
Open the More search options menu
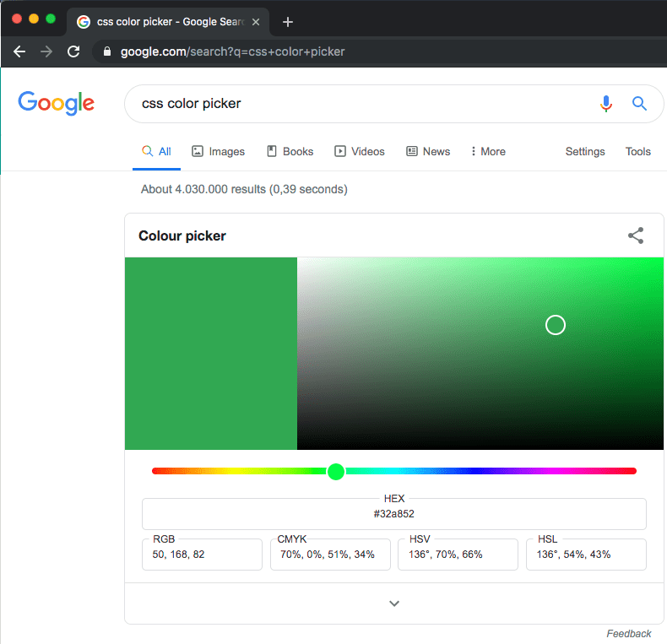[488, 152]
